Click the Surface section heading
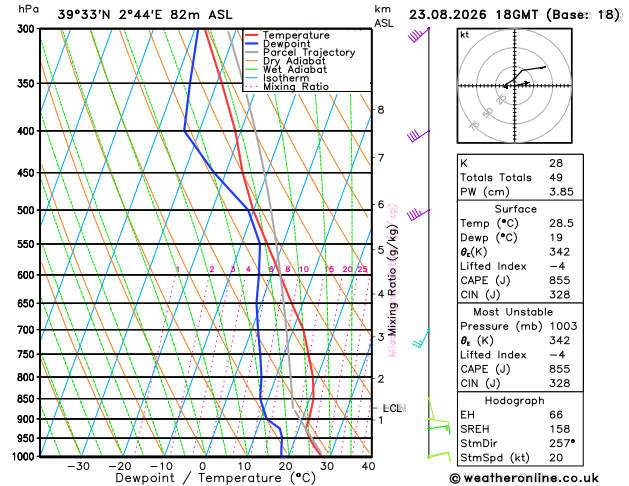 point(515,209)
